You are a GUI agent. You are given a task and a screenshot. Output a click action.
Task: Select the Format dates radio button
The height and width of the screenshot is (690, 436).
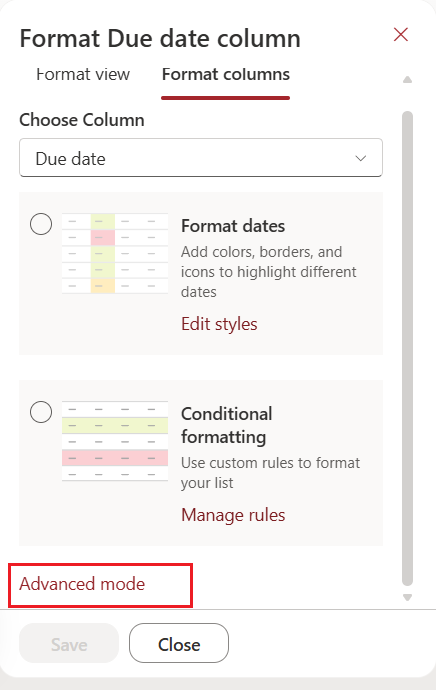(41, 224)
